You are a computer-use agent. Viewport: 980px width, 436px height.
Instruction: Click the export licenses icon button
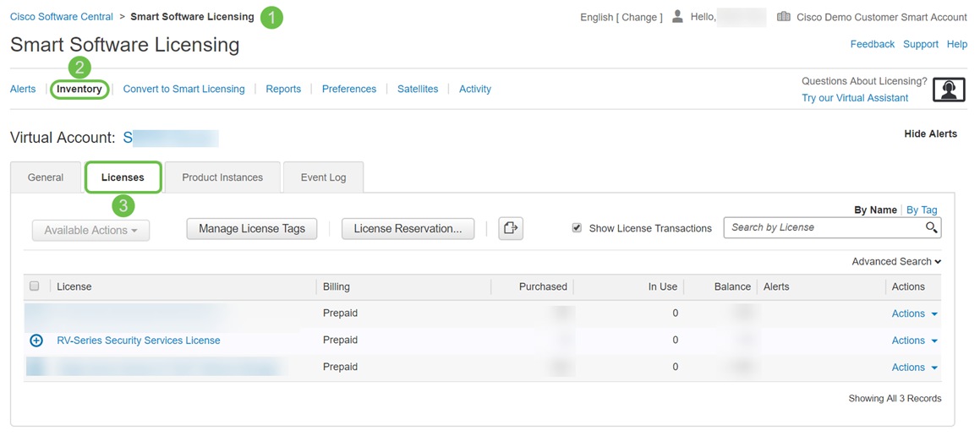[511, 229]
